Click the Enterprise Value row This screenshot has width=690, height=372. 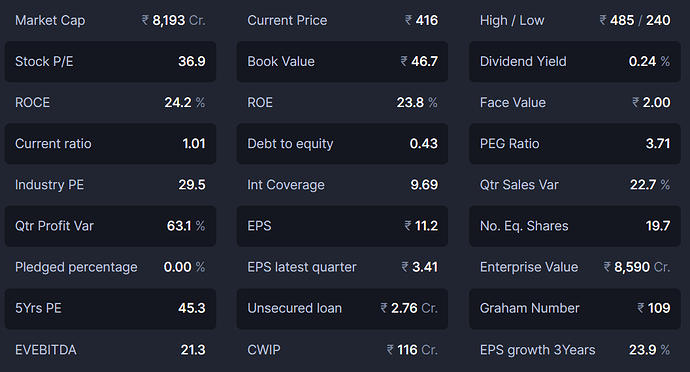575,267
